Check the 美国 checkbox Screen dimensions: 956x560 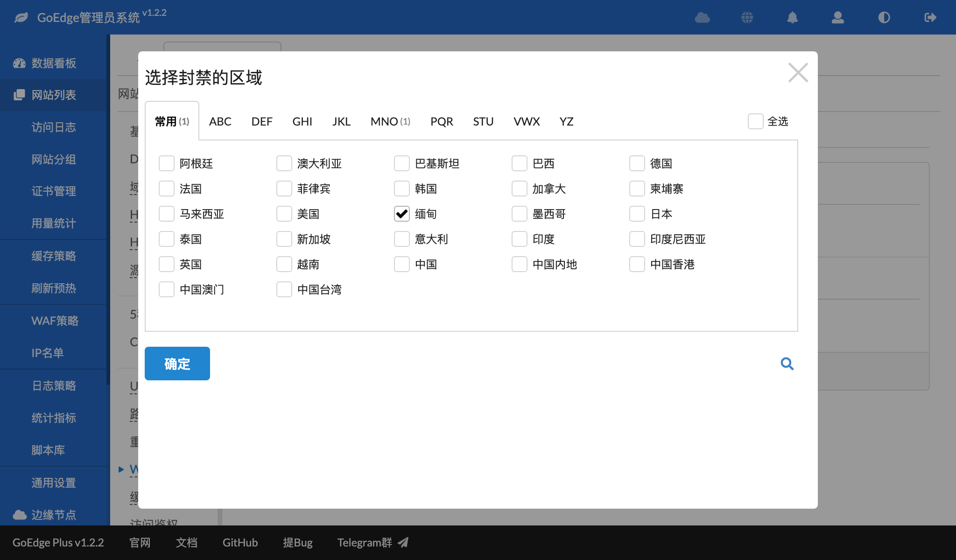pyautogui.click(x=284, y=214)
